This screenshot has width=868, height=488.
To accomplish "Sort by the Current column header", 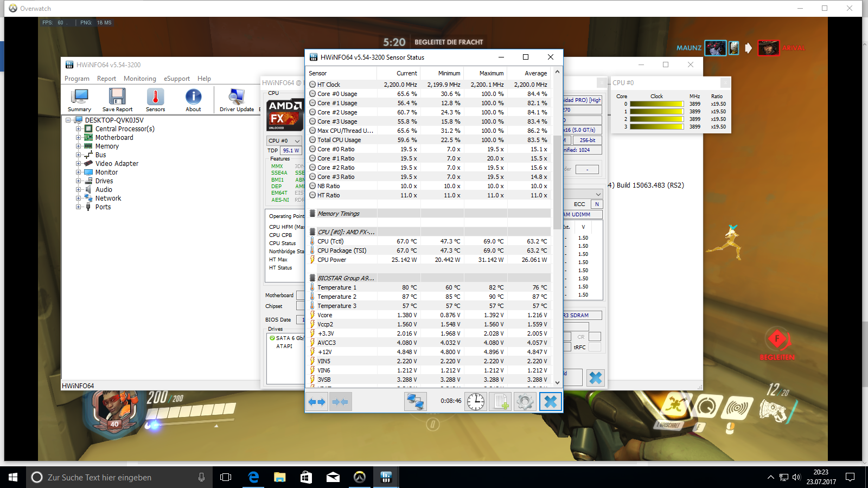I will pos(399,73).
